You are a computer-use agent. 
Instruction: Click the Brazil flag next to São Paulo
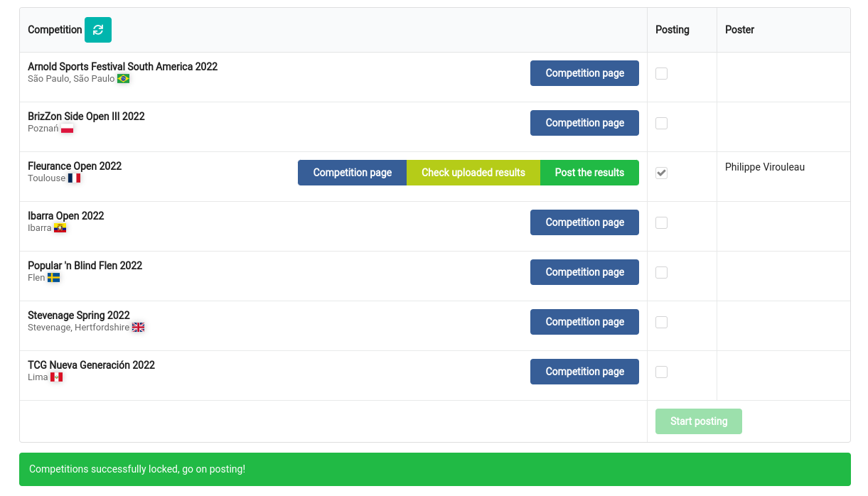click(123, 79)
